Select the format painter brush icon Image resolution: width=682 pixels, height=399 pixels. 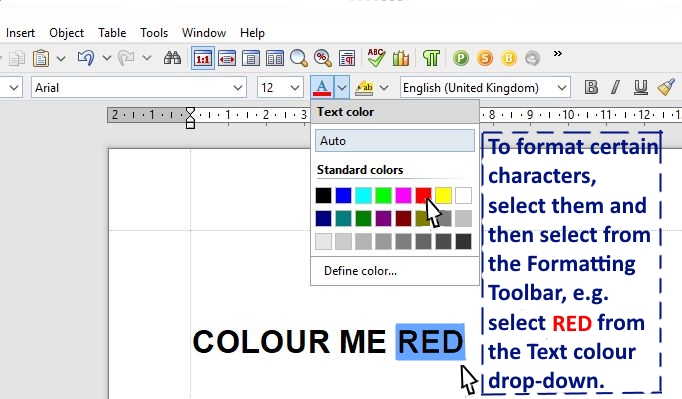666,87
